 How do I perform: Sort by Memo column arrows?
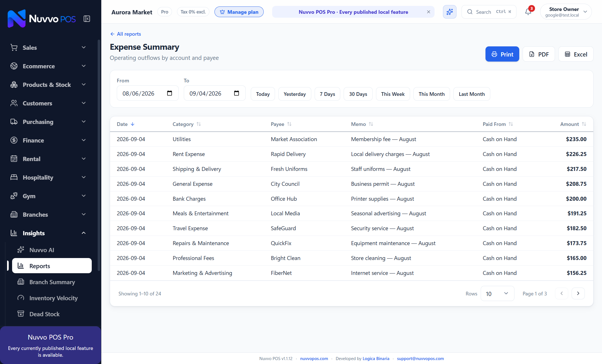[371, 124]
